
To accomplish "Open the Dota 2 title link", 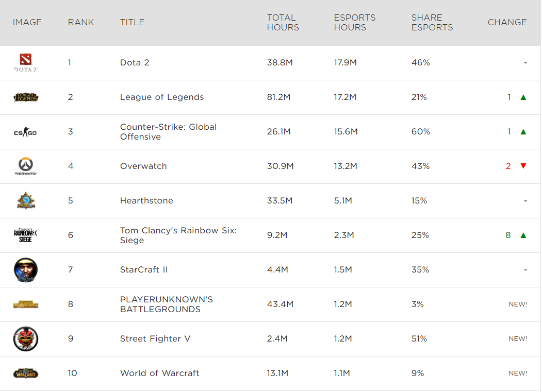I will [135, 62].
